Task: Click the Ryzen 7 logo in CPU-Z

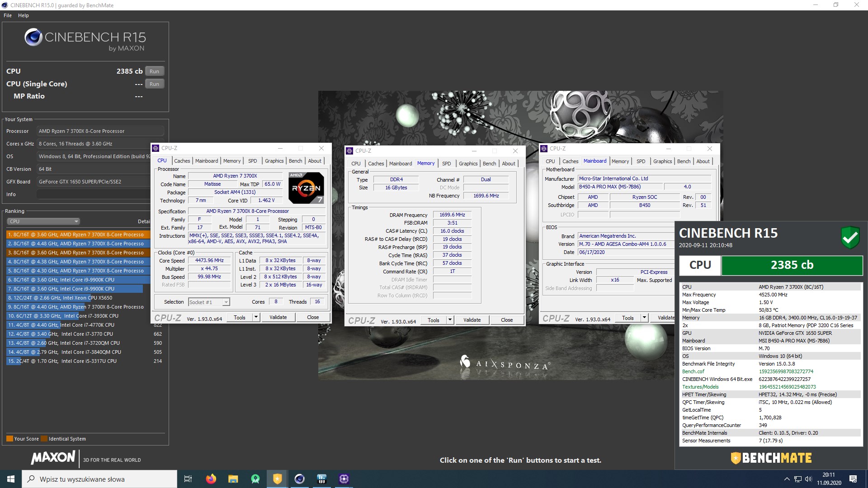Action: click(x=306, y=188)
